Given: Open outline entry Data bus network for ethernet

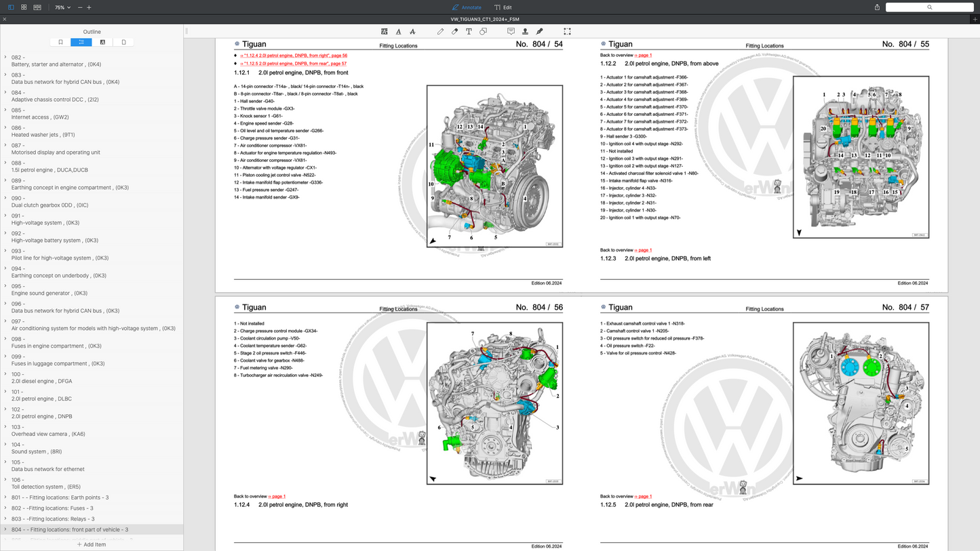Looking at the screenshot, I should (x=48, y=469).
